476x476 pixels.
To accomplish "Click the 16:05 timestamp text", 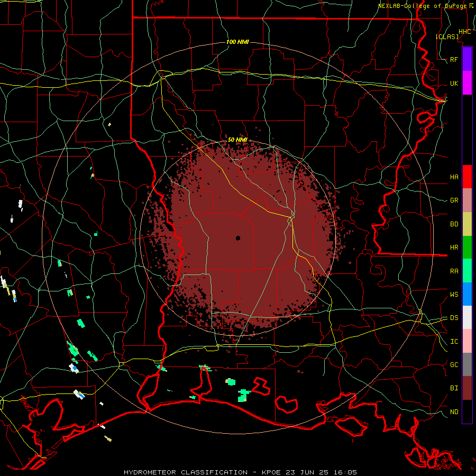I will point(346,472).
